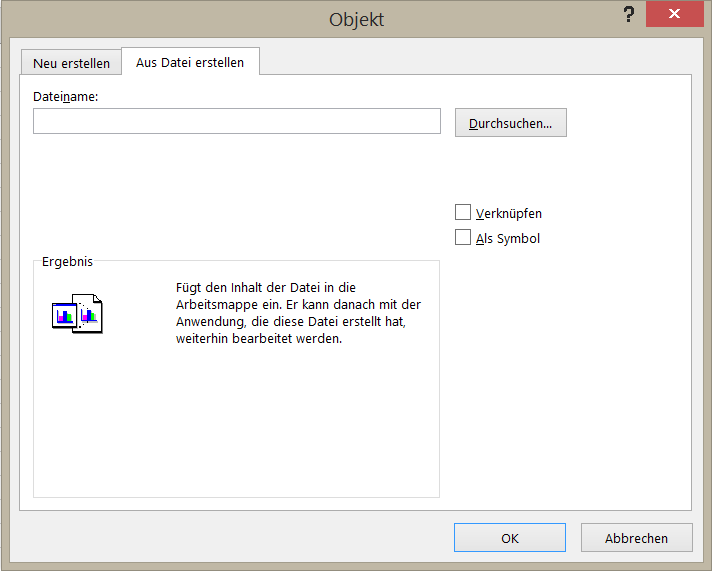
Task: Confirm with the OK button
Action: click(510, 538)
